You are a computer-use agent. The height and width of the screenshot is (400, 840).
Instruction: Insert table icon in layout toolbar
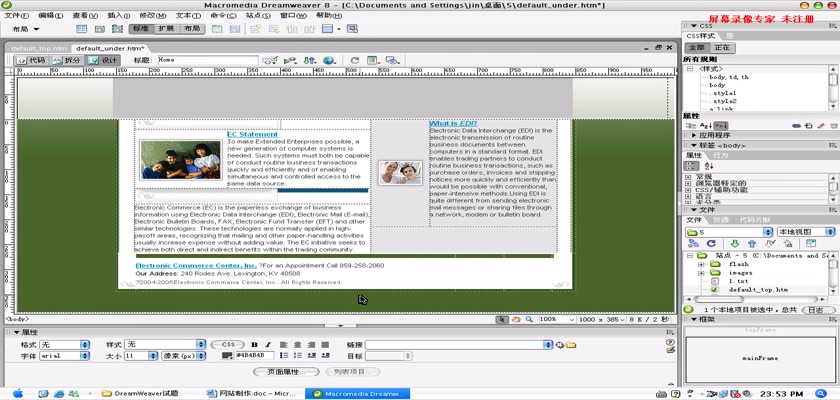click(x=81, y=29)
